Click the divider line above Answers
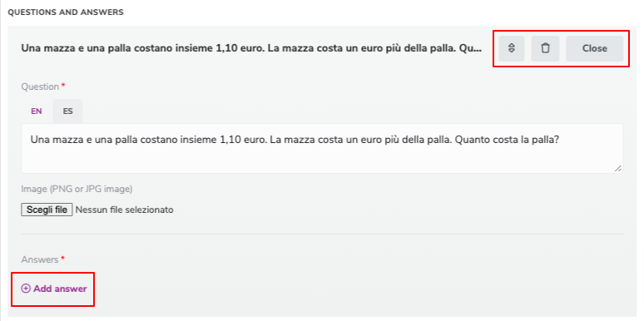The width and height of the screenshot is (644, 321). (x=322, y=235)
